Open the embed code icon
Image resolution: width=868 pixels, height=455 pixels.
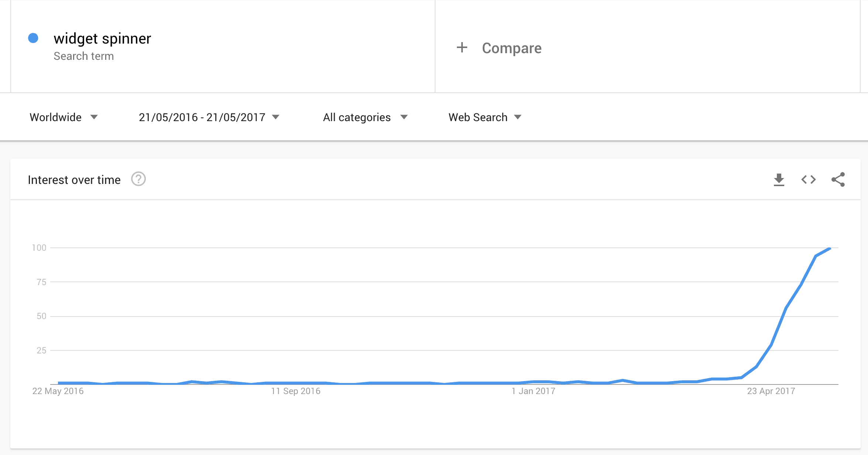pyautogui.click(x=808, y=180)
